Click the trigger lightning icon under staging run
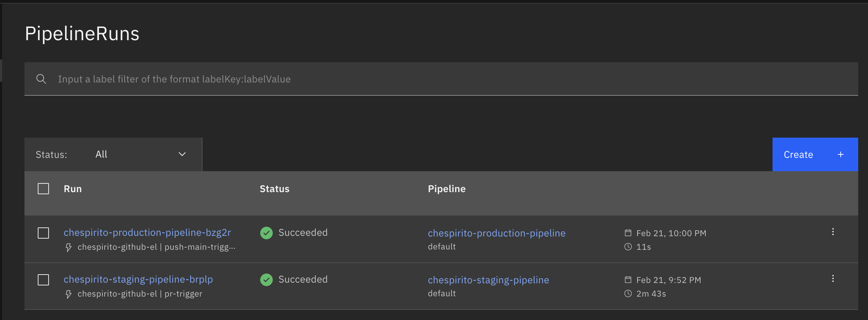The height and width of the screenshot is (320, 868). click(69, 294)
